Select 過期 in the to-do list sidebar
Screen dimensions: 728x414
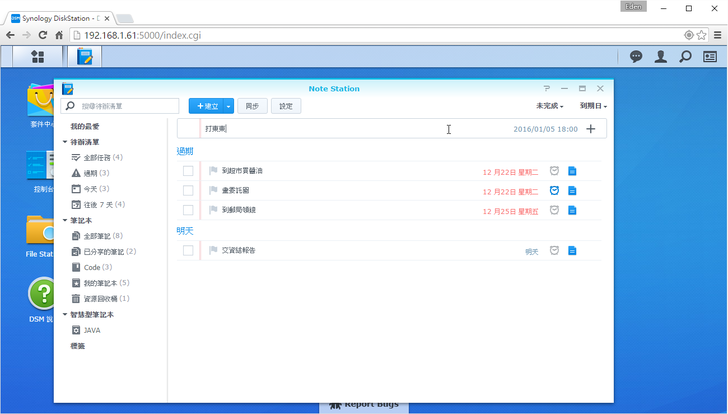[90, 173]
